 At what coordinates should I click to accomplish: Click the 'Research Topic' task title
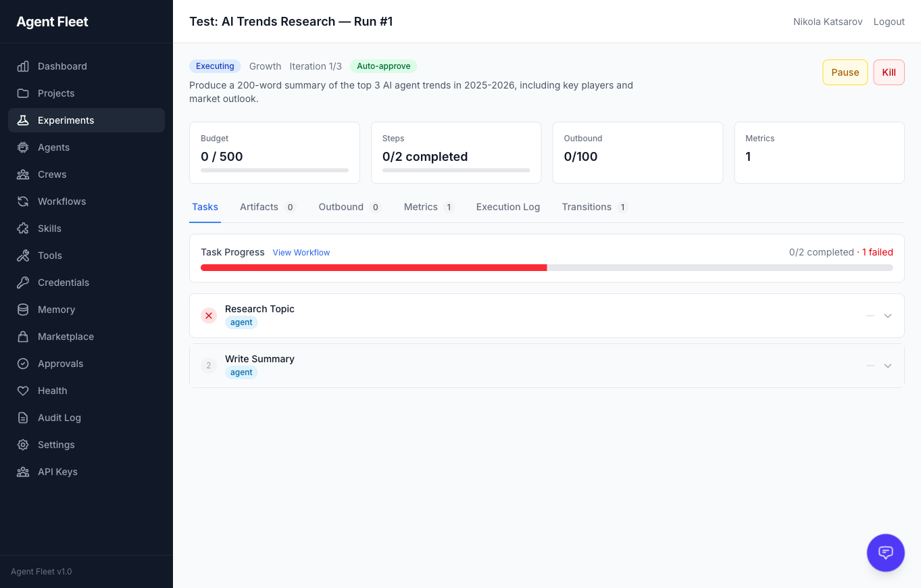click(x=259, y=309)
